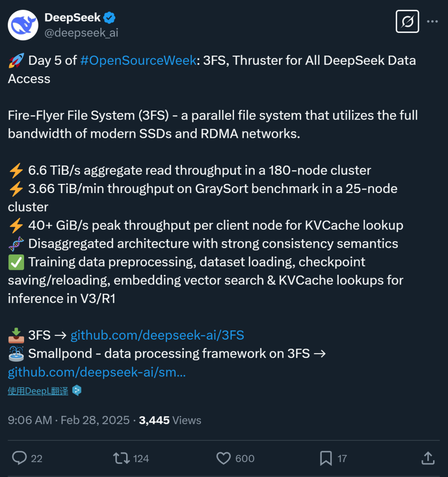This screenshot has height=477, width=448.
Task: Open the reply speech bubble icon
Action: pos(19,458)
